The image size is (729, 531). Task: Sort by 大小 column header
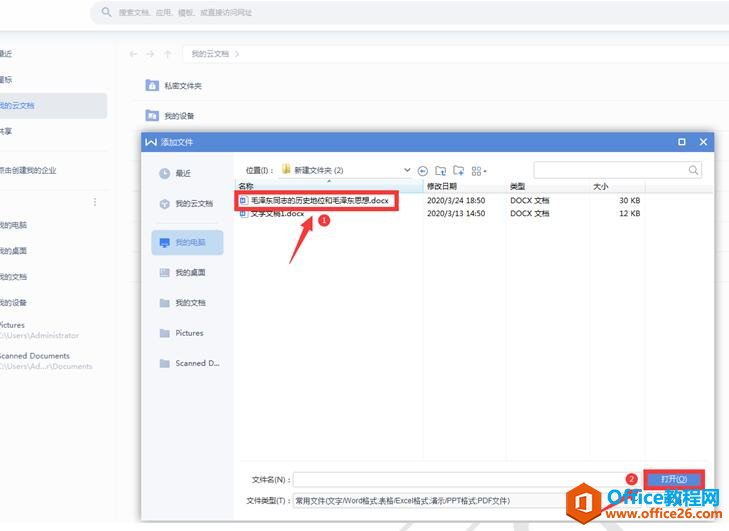(617, 186)
